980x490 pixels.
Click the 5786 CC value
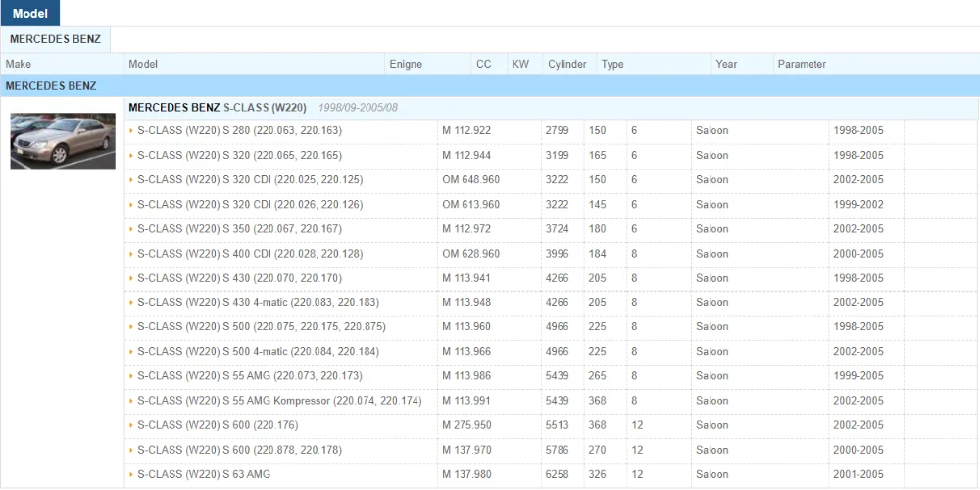[557, 450]
